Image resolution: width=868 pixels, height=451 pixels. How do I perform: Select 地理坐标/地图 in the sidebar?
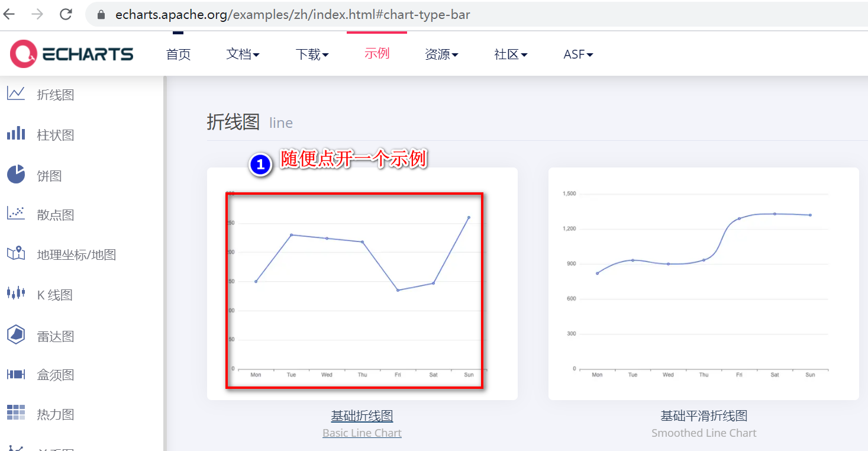coord(76,255)
